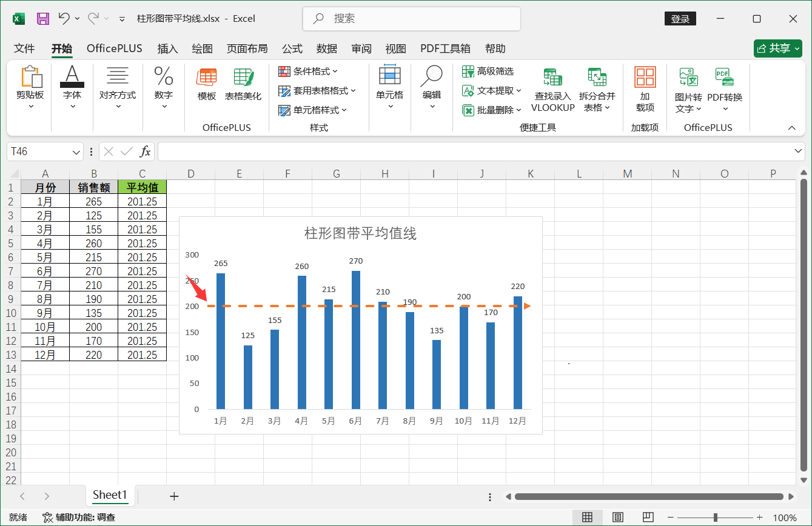Screen dimensions: 812x526
Task: Click the Undo arrow icon
Action: 64,18
